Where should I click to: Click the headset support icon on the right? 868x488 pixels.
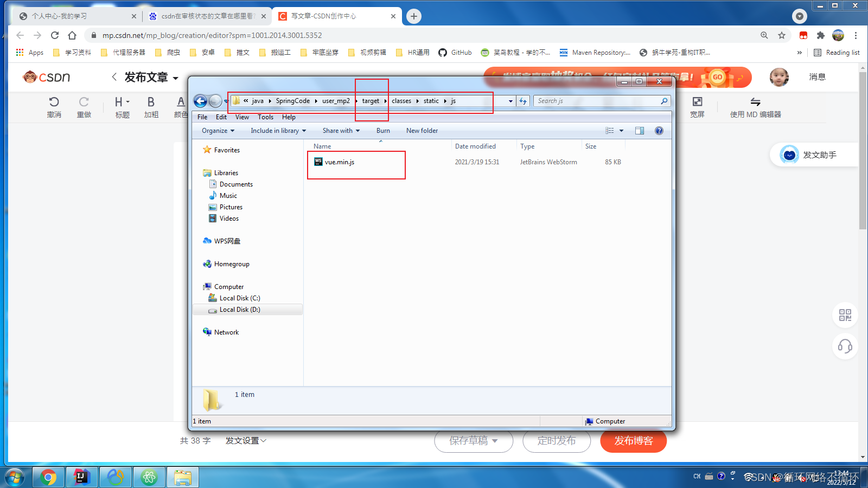click(844, 347)
